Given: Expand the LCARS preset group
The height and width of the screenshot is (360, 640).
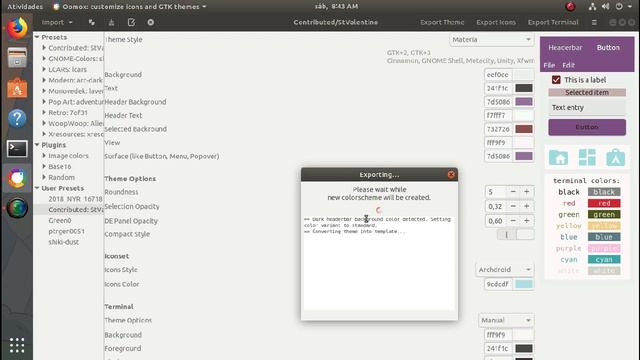Looking at the screenshot, I should [44, 69].
